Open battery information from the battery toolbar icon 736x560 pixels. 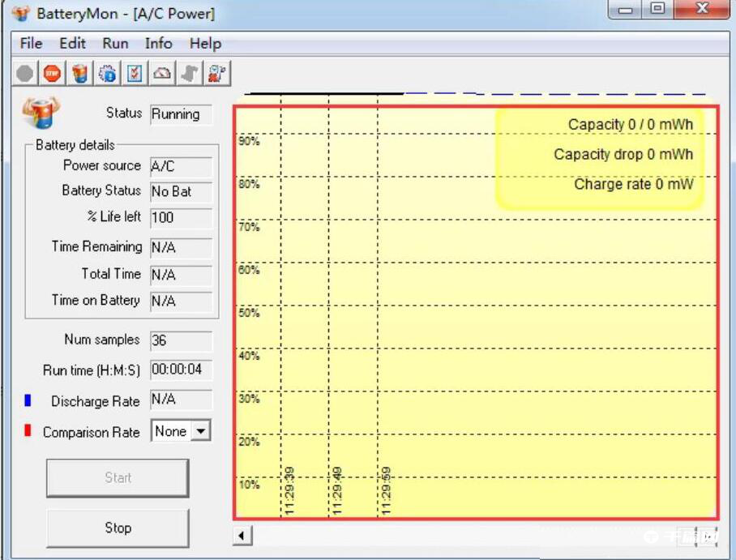pos(79,74)
